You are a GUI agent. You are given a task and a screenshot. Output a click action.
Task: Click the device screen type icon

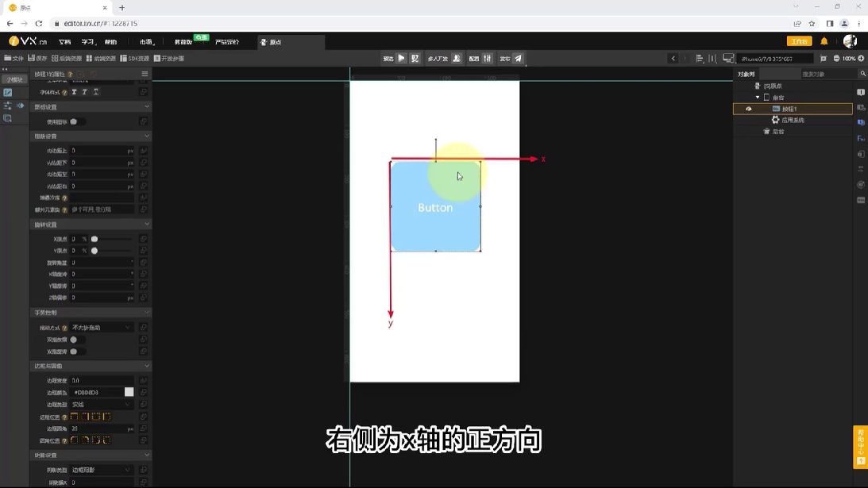[x=728, y=58]
